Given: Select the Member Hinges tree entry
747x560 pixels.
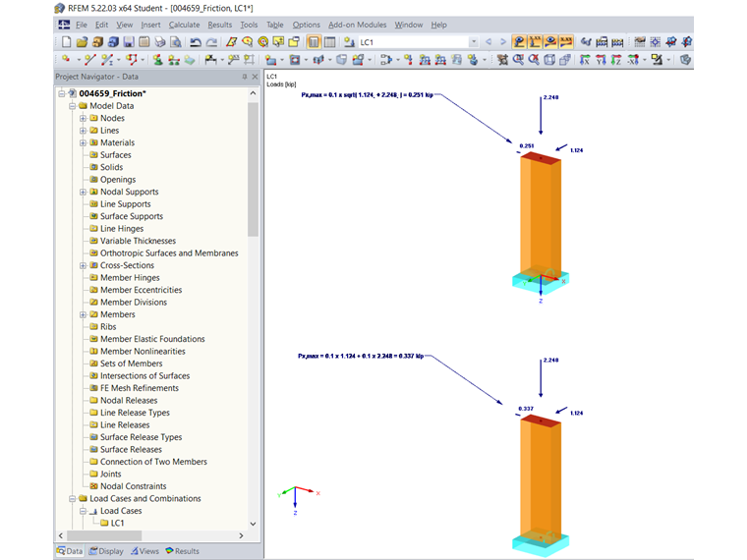Looking at the screenshot, I should click(x=130, y=278).
